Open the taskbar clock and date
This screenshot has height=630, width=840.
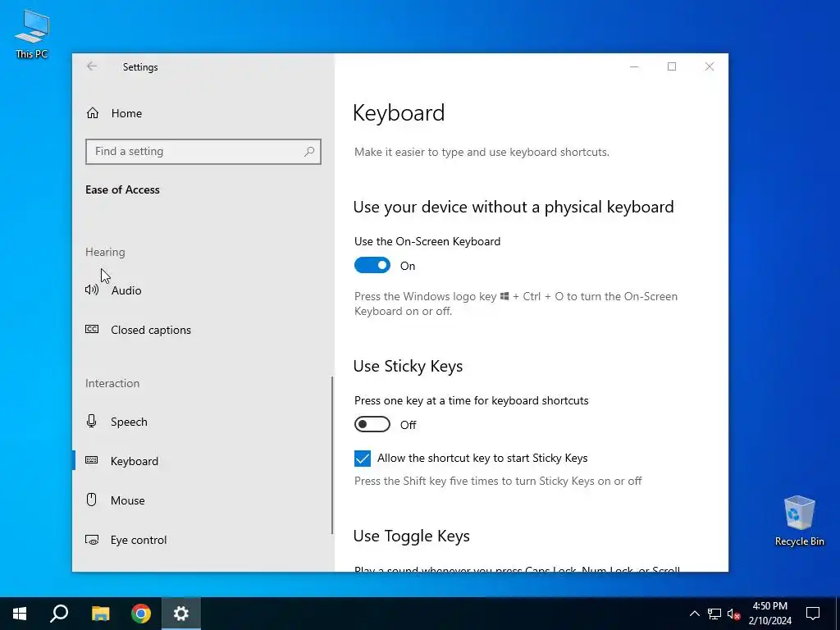tap(769, 614)
